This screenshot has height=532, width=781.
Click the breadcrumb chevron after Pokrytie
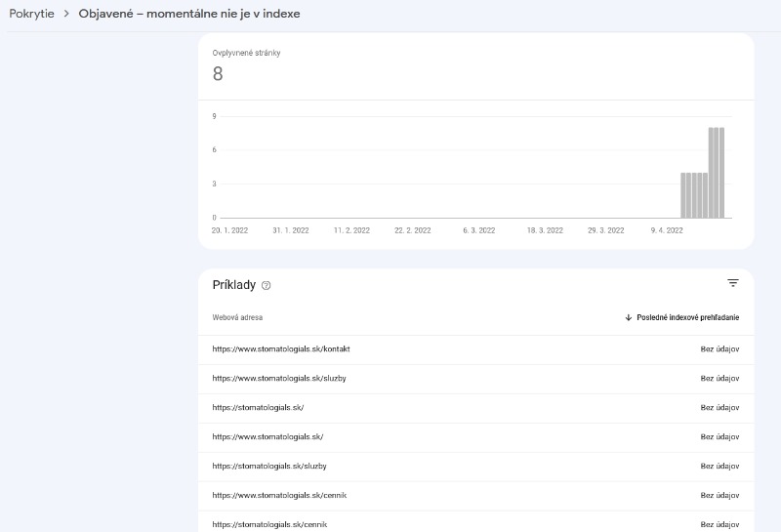tap(66, 15)
